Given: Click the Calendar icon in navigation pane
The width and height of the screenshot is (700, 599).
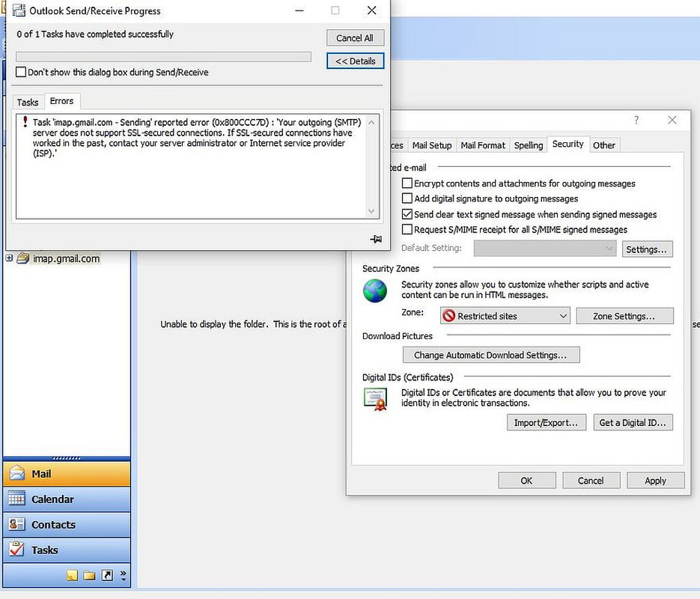Looking at the screenshot, I should [x=17, y=499].
